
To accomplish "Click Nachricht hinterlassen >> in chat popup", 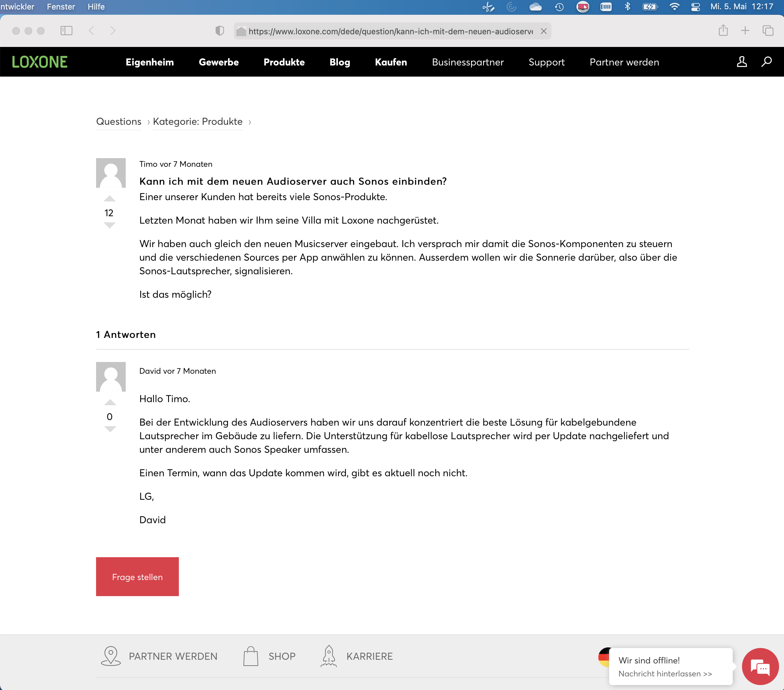I will coord(665,674).
